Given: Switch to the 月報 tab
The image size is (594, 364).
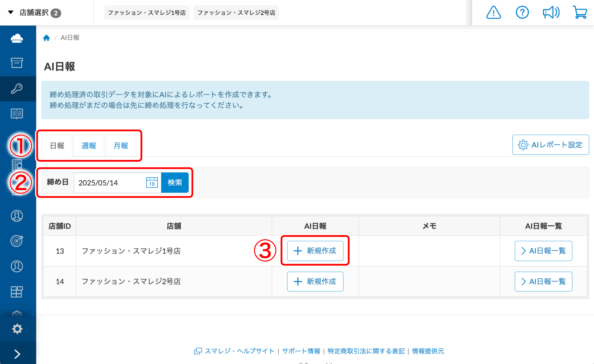Looking at the screenshot, I should (x=121, y=146).
